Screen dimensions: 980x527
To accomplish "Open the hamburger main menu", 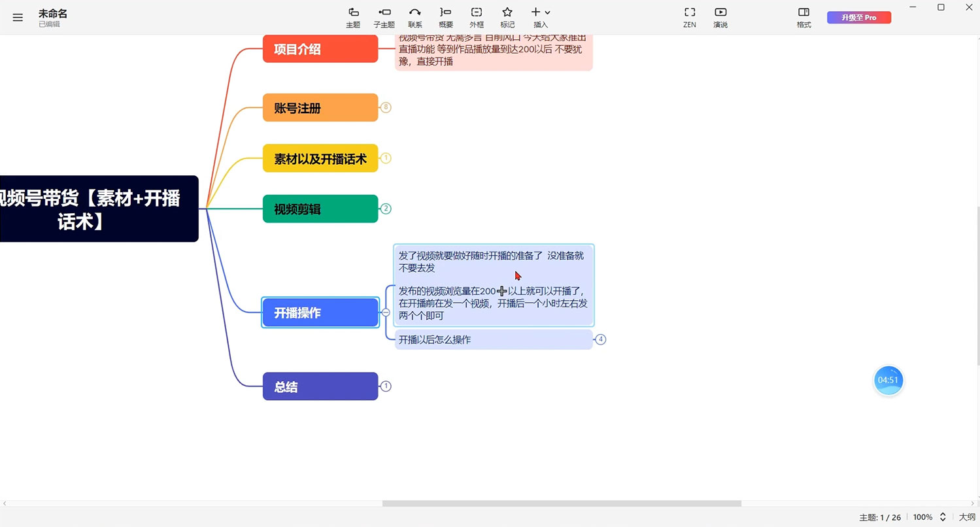I will [18, 18].
